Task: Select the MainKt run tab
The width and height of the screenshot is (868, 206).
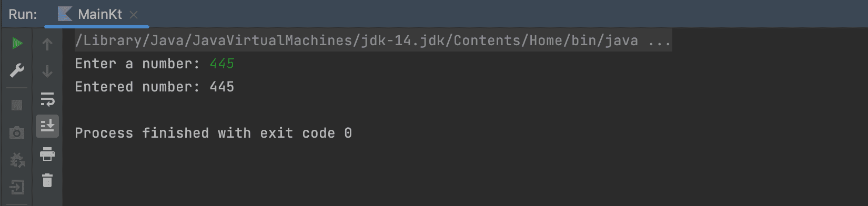Action: click(x=97, y=14)
